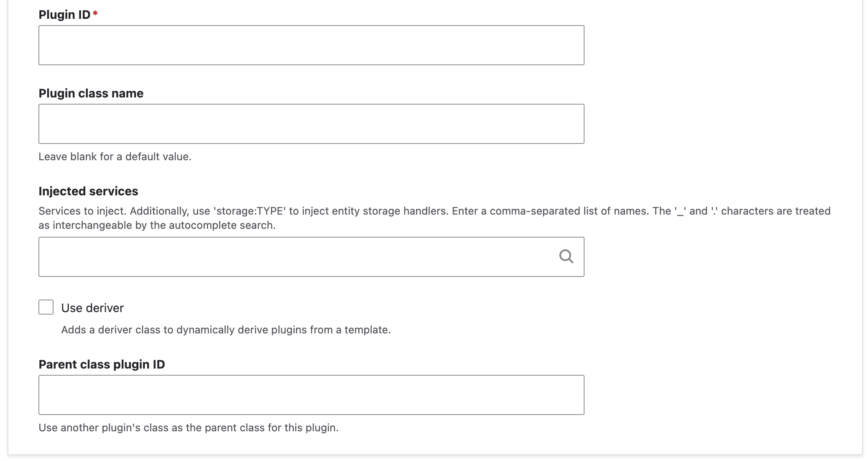The height and width of the screenshot is (461, 868).
Task: Click the "Services to inject." description sentence
Action: (x=82, y=211)
